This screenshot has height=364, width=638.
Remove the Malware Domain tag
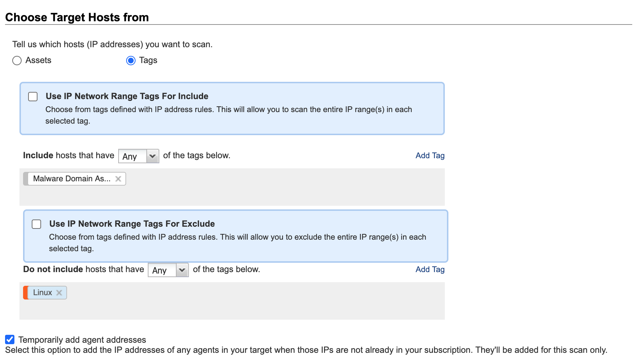pyautogui.click(x=118, y=179)
